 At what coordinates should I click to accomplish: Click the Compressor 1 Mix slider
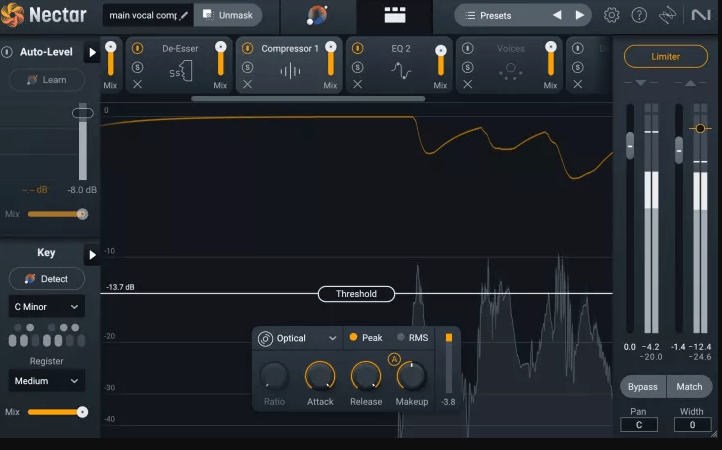331,59
